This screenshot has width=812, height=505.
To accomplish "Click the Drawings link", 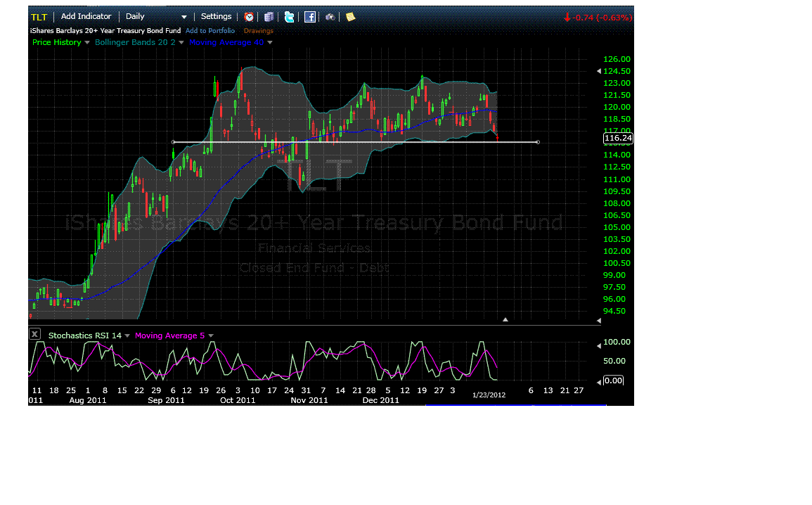I will [x=259, y=30].
